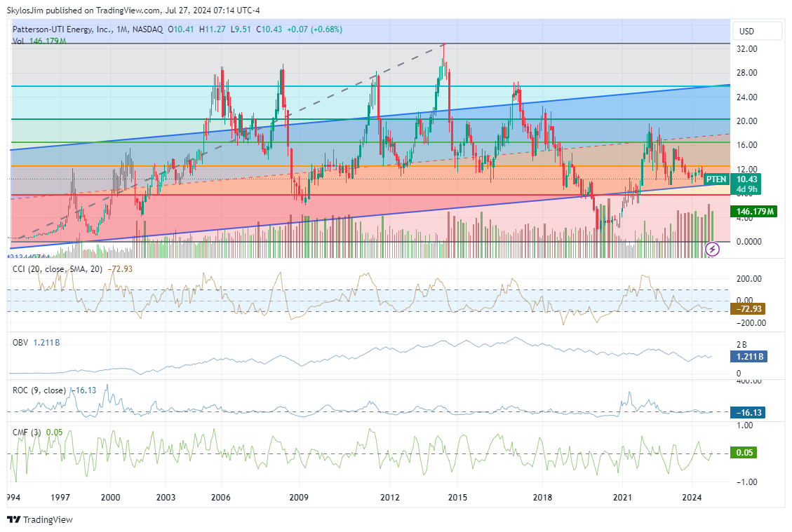Click the TradingView logo at bottom left
792x532 pixels.
(x=40, y=519)
